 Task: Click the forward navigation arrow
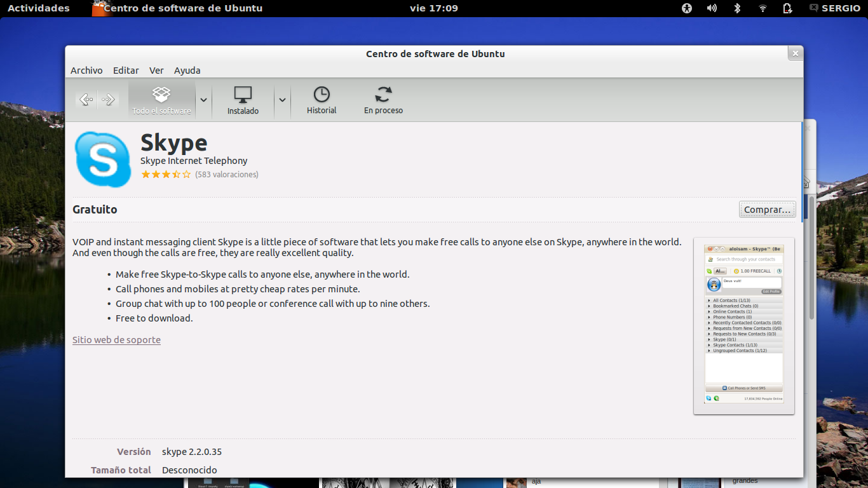(108, 99)
